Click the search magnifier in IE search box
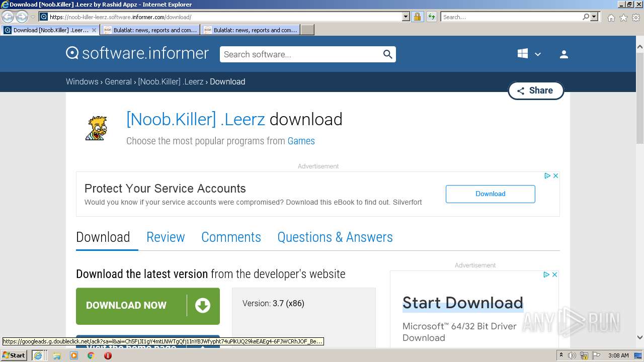644x362 pixels. point(586,17)
